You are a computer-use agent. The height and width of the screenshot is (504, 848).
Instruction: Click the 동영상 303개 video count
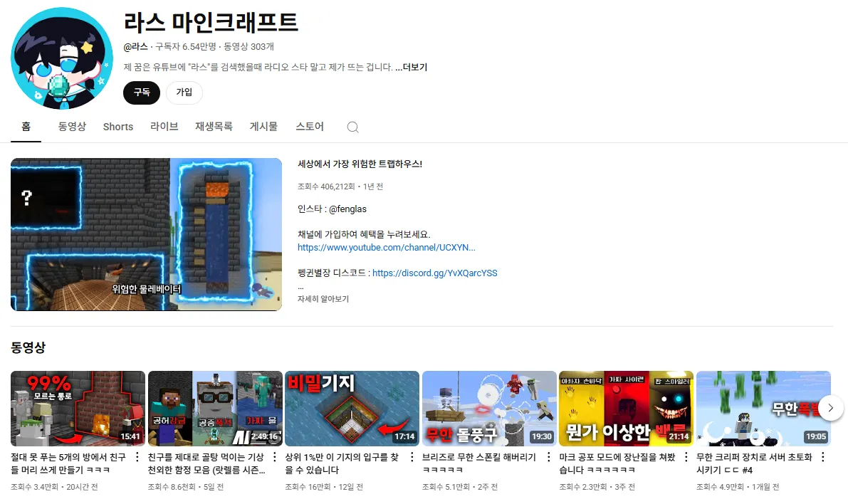click(x=248, y=46)
